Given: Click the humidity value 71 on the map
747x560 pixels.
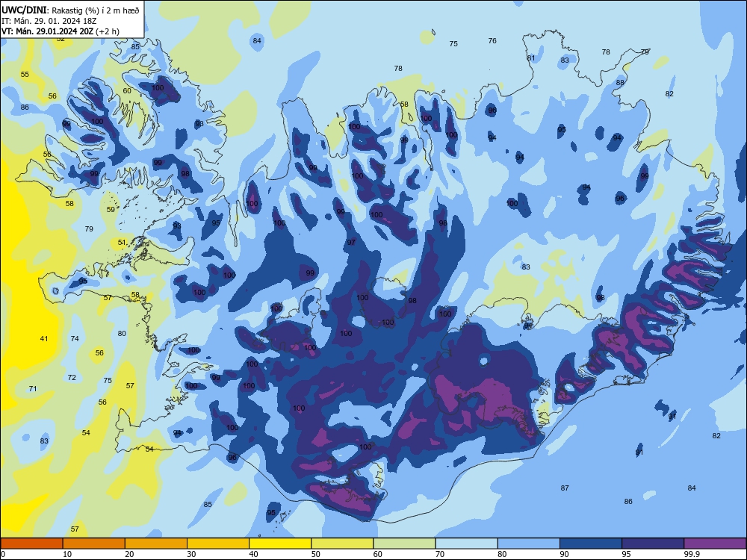Looking at the screenshot, I should [x=32, y=388].
